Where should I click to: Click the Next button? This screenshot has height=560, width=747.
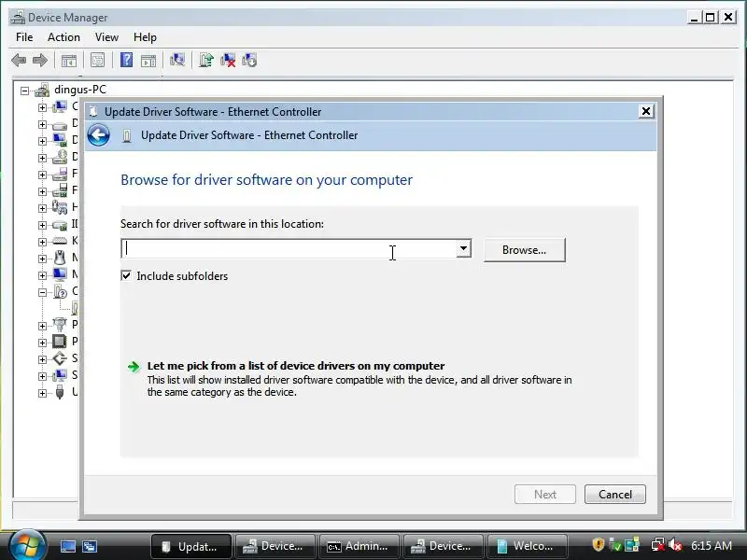pos(545,495)
